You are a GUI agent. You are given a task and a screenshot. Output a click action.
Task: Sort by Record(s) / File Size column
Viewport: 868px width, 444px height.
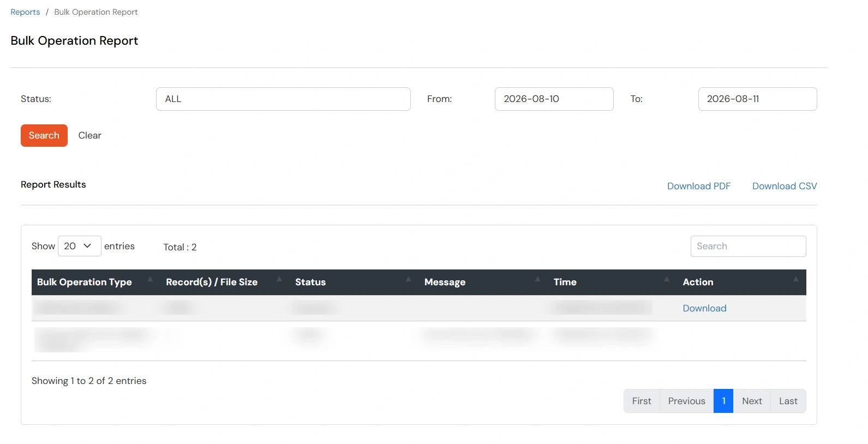click(225, 282)
